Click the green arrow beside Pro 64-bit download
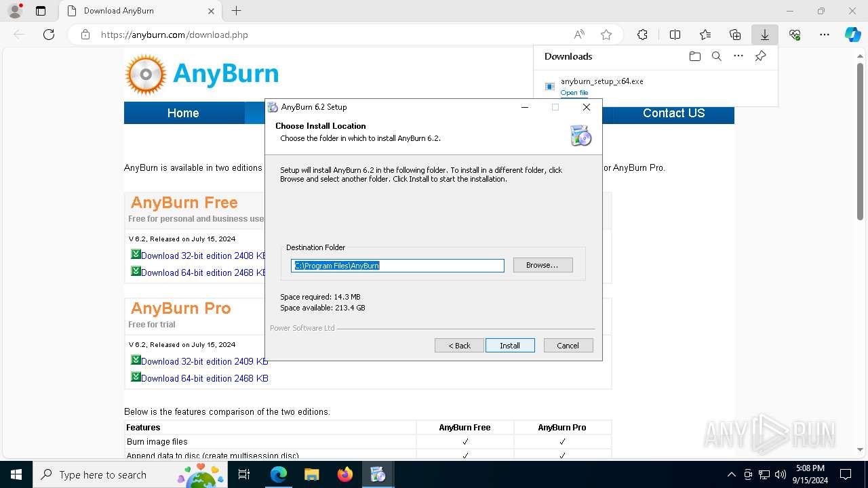Viewport: 868px width, 488px height. (x=136, y=377)
